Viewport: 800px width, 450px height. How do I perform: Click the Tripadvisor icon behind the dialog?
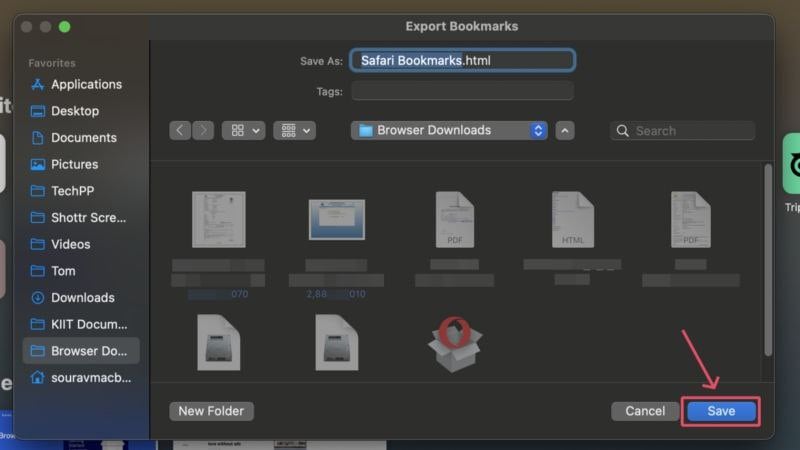(x=791, y=163)
